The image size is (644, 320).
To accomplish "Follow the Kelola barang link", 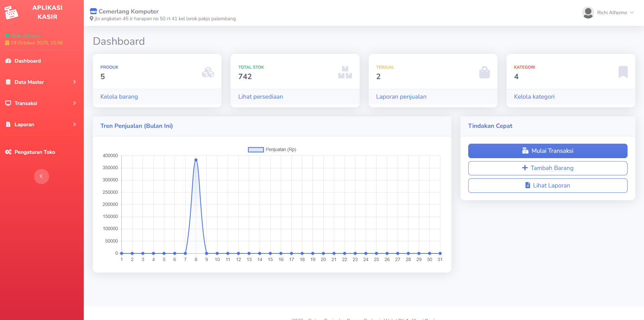I will pos(119,97).
